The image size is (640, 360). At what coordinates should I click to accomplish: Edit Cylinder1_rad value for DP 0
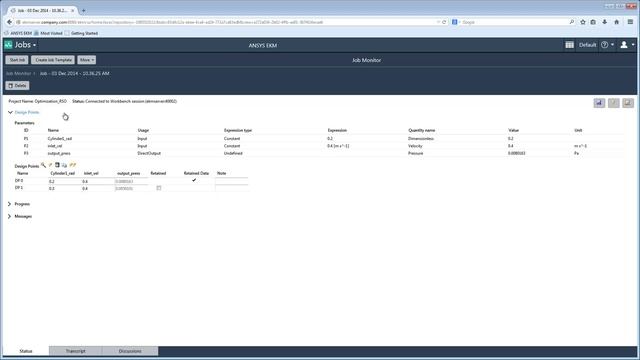pos(64,181)
